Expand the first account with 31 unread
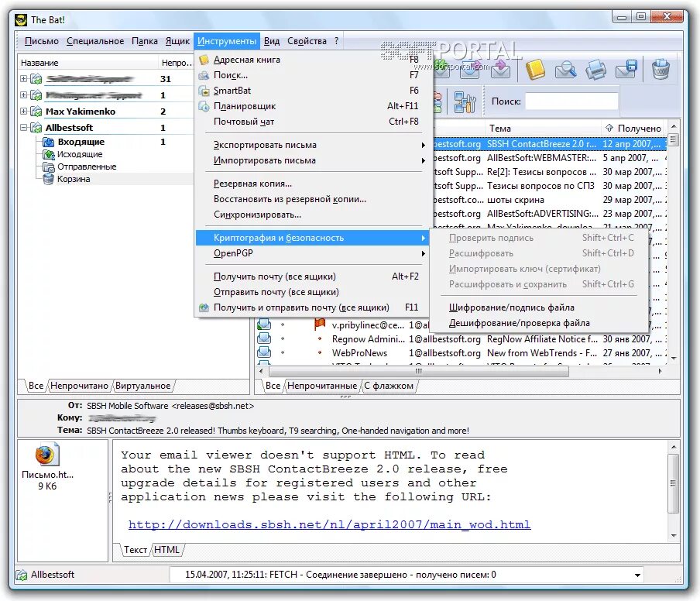 pyautogui.click(x=23, y=78)
